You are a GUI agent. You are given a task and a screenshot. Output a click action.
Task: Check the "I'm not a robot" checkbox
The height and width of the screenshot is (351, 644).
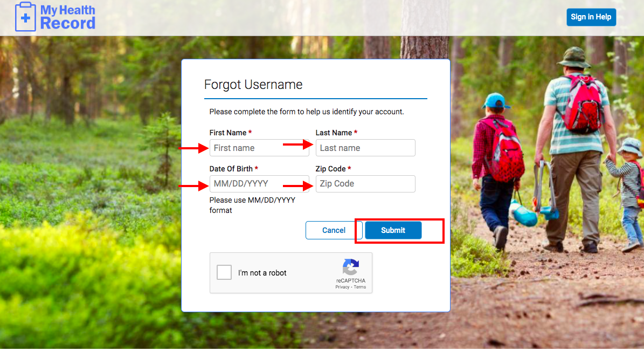point(224,272)
